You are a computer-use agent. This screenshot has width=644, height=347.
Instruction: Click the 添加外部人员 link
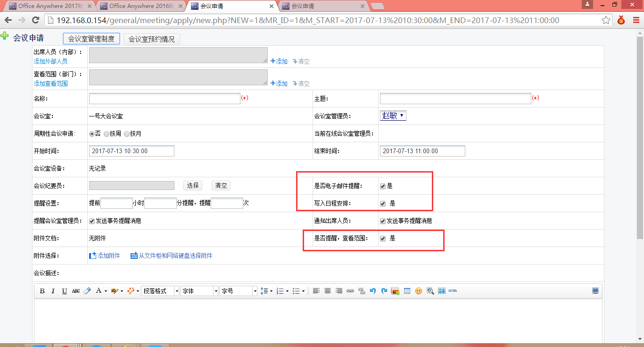50,61
